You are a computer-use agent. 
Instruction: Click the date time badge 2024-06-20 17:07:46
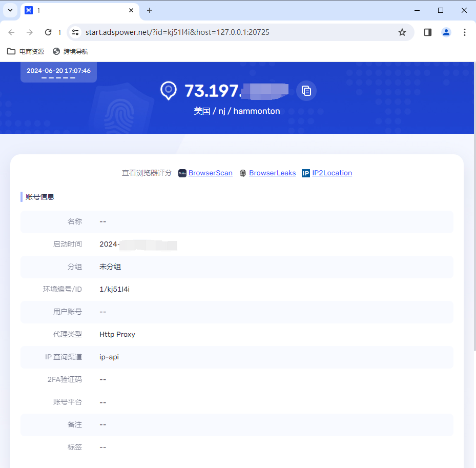coord(58,71)
